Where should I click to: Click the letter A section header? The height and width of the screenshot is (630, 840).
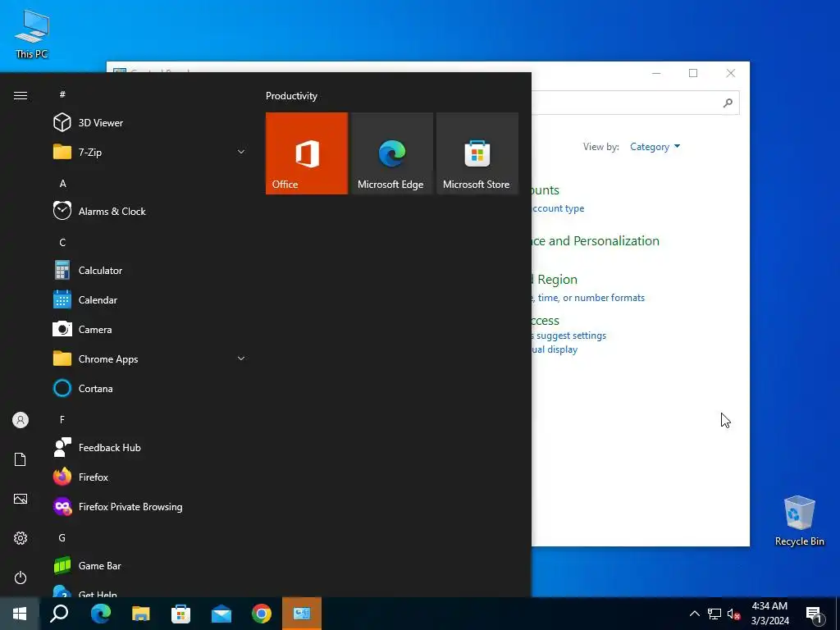62,183
